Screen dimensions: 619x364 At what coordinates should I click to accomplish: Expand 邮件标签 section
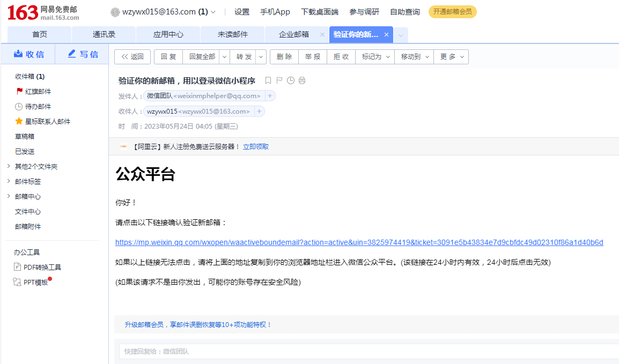coord(9,181)
